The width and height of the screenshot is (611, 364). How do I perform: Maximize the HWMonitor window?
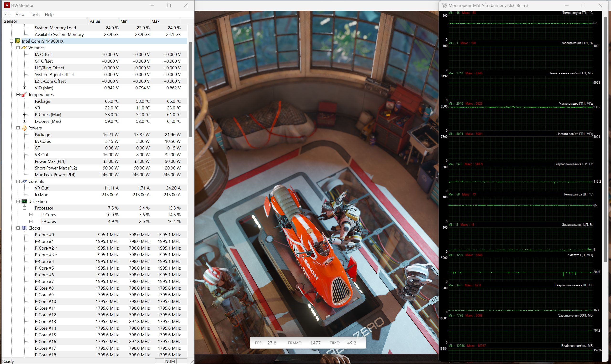[169, 5]
